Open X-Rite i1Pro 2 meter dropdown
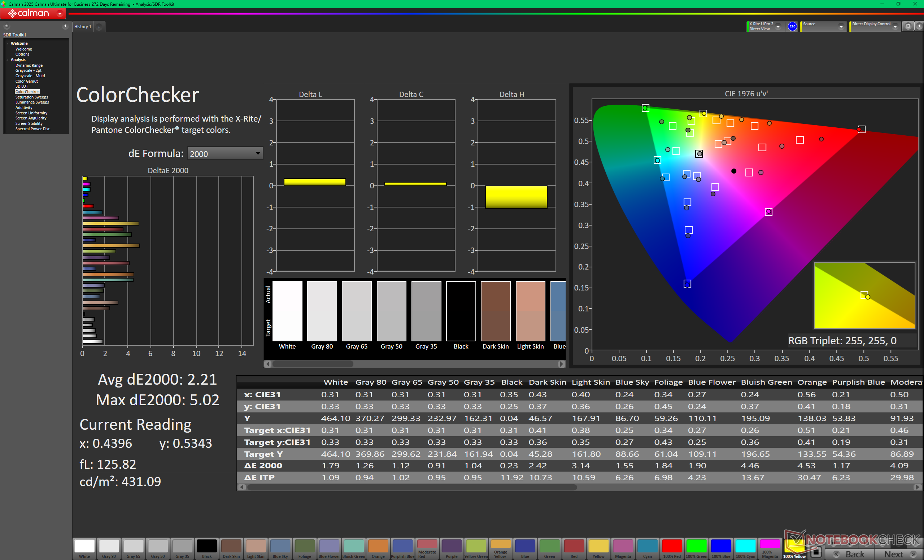 click(x=778, y=27)
